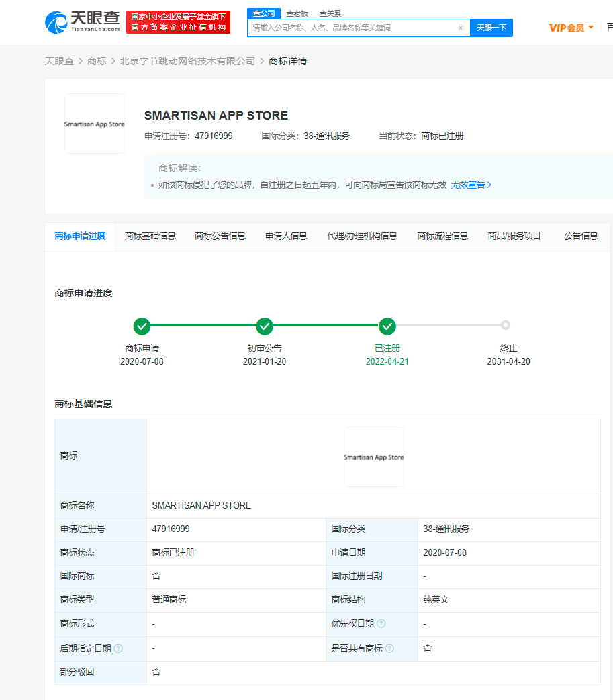This screenshot has height=700, width=613.
Task: Click the 部分驳回 row value 否
Action: [156, 671]
